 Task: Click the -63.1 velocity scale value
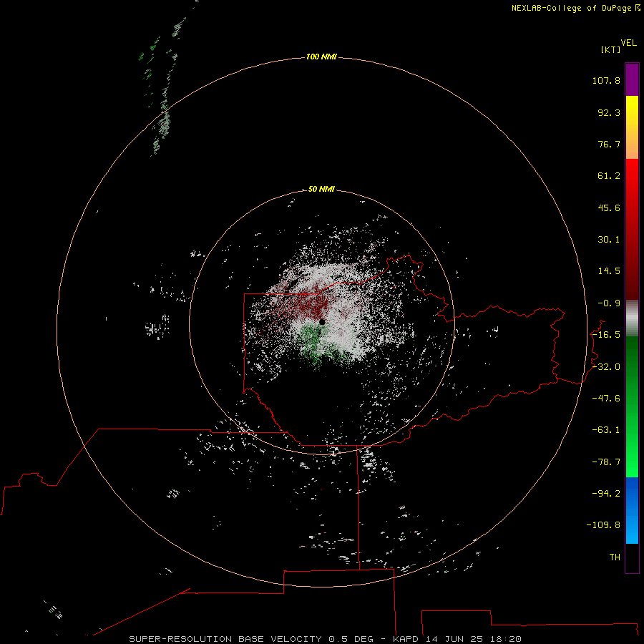tap(606, 430)
